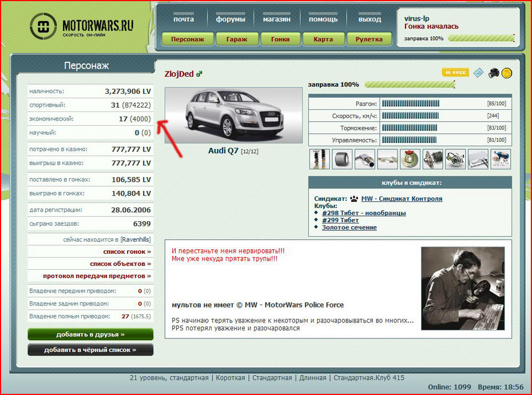
Task: Switch to the Рулетка tab
Action: (369, 39)
